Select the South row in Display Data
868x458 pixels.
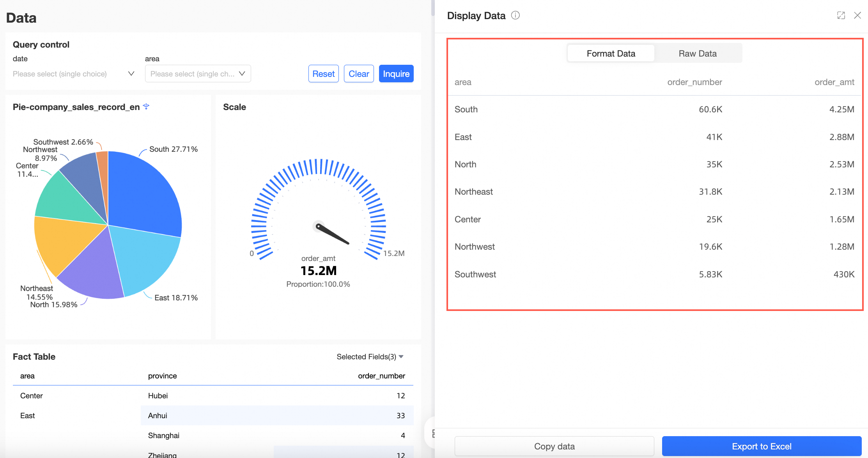(x=654, y=109)
